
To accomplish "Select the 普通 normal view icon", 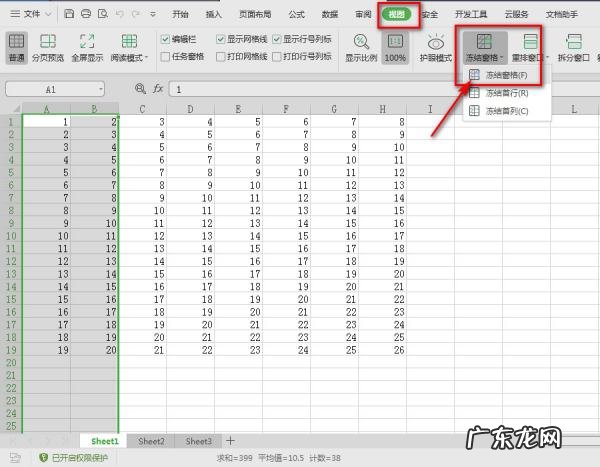I will coord(16,48).
